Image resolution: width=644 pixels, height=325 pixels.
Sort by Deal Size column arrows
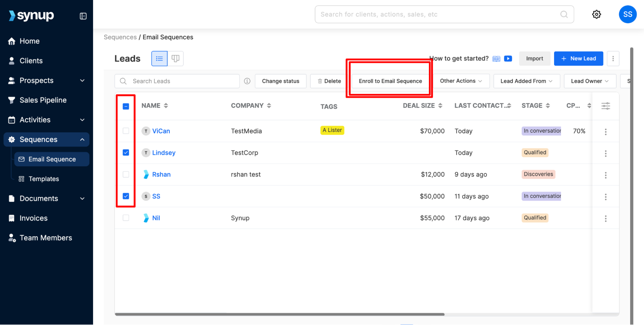point(440,106)
